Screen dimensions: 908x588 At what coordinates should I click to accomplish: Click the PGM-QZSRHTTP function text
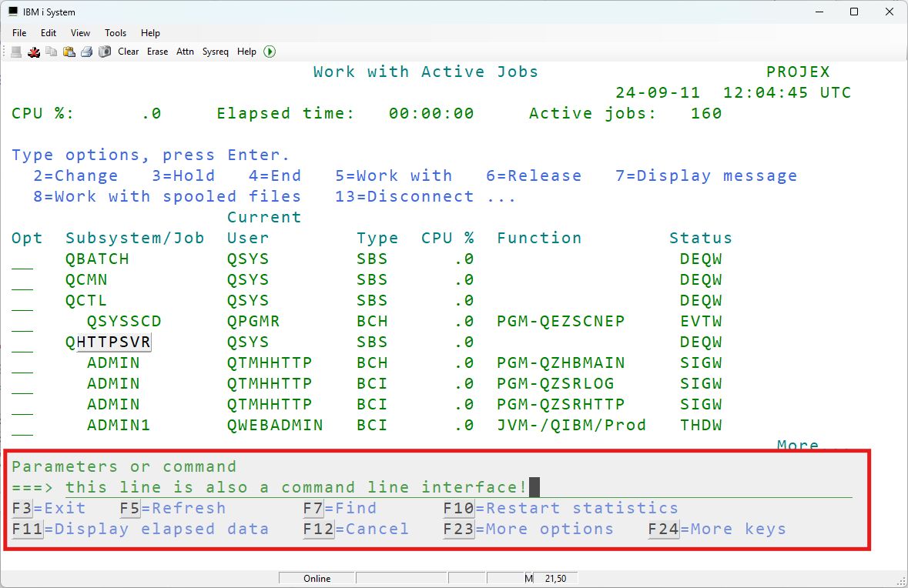tap(561, 405)
